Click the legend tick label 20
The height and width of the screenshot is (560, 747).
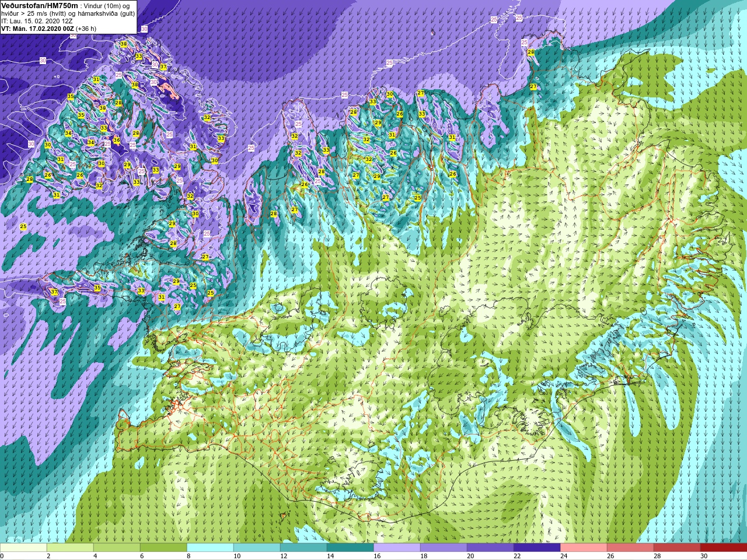tap(470, 556)
